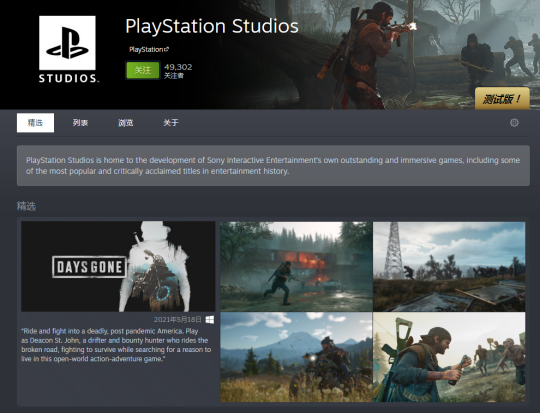Screen dimensions: 540x413
Task: Click the 精选 section heading
Action: pyautogui.click(x=26, y=206)
